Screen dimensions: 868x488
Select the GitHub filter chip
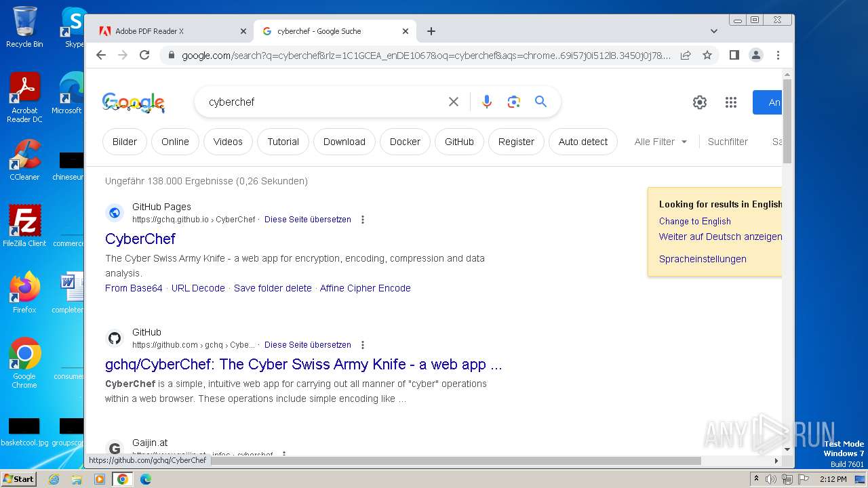tap(459, 142)
